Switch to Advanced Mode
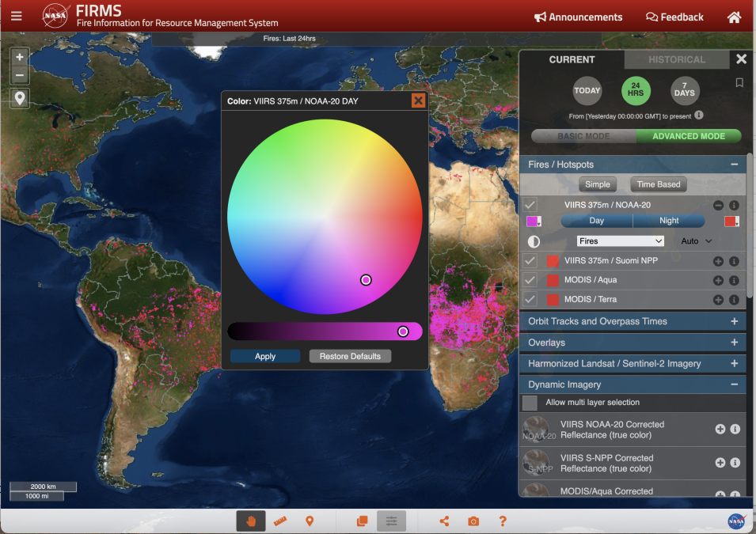 [689, 136]
